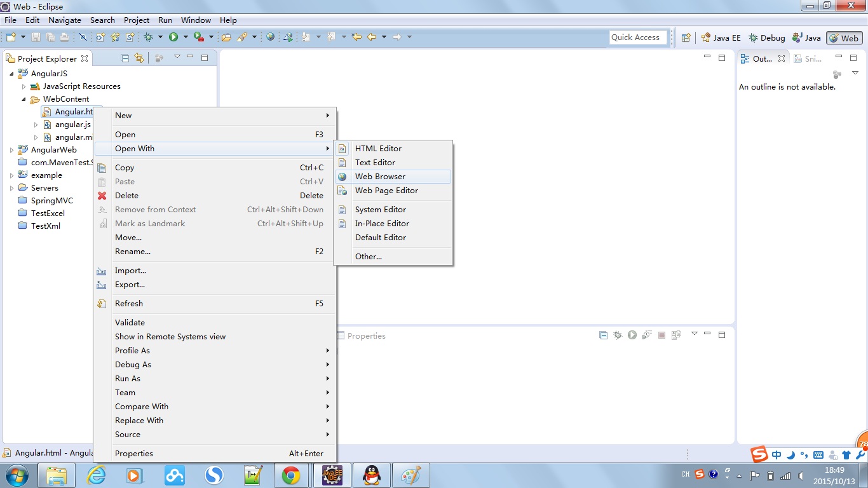Click the Run Last Tool icon with red toolbox
This screenshot has height=488, width=868.
click(198, 37)
